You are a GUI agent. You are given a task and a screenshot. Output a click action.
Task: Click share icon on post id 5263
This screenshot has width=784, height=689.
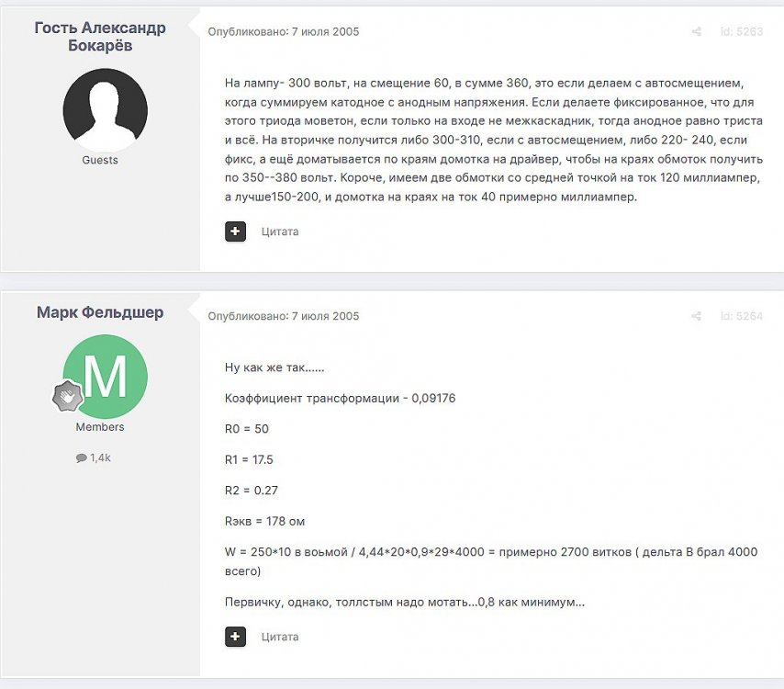coord(696,32)
